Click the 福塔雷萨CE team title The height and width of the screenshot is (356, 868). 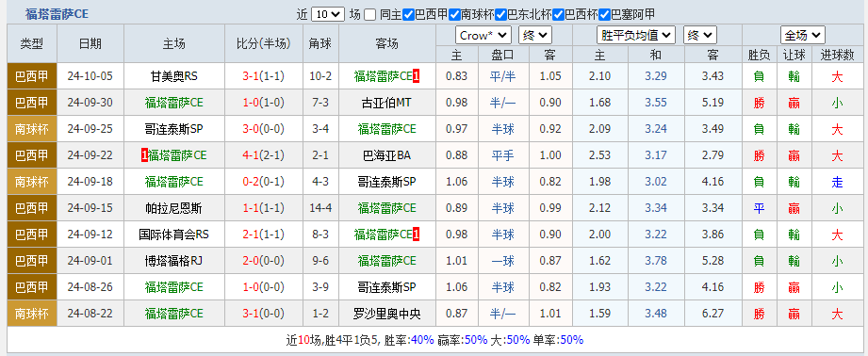pyautogui.click(x=57, y=14)
